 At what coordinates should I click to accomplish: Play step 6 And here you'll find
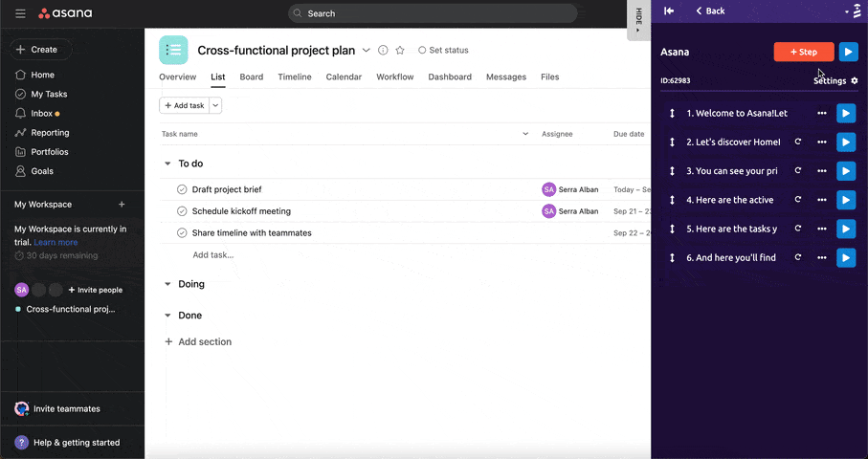pos(846,257)
